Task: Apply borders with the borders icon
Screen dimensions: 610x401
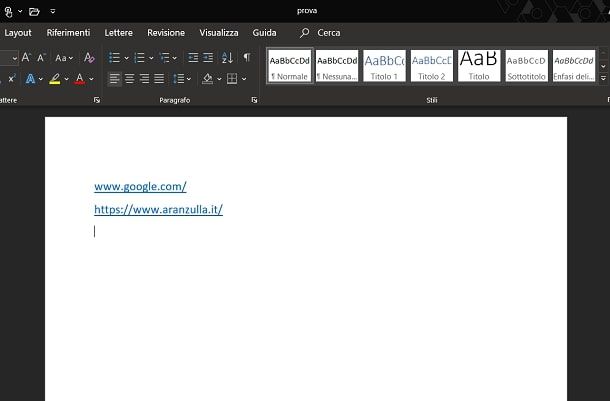Action: [x=232, y=79]
